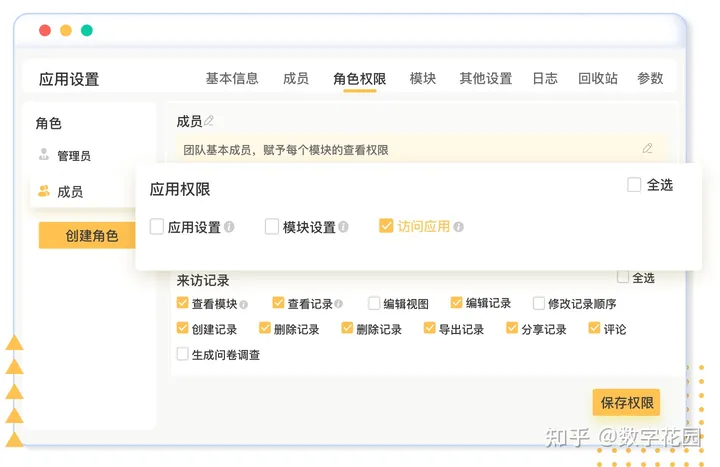Open the 参数 tab
Viewport: 720px width, 467px height.
pyautogui.click(x=650, y=79)
